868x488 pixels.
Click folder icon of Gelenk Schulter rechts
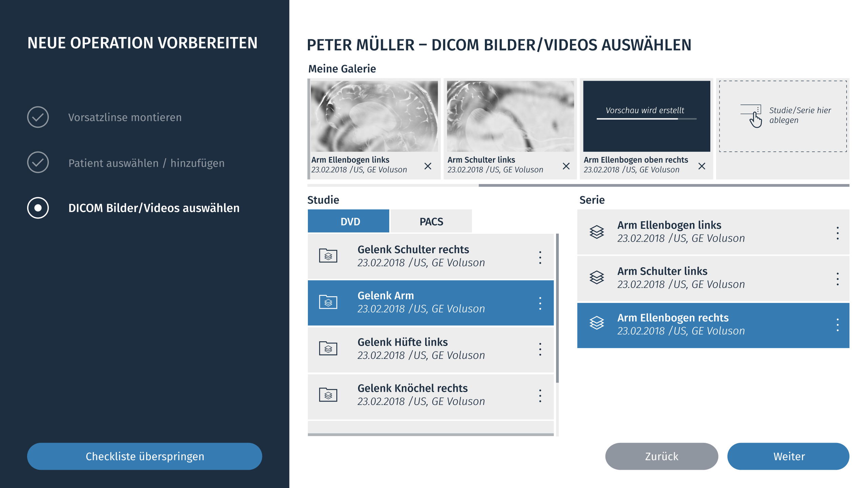click(328, 256)
